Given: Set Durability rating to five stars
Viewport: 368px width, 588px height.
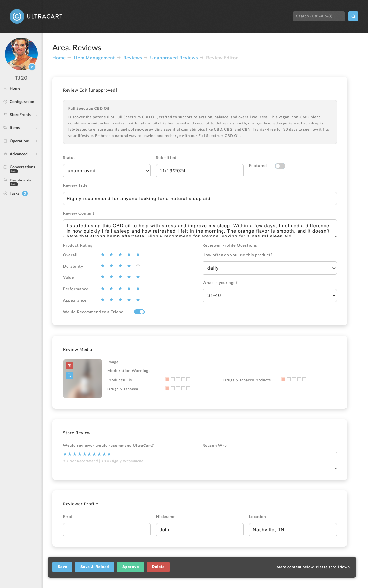Looking at the screenshot, I should [138, 266].
